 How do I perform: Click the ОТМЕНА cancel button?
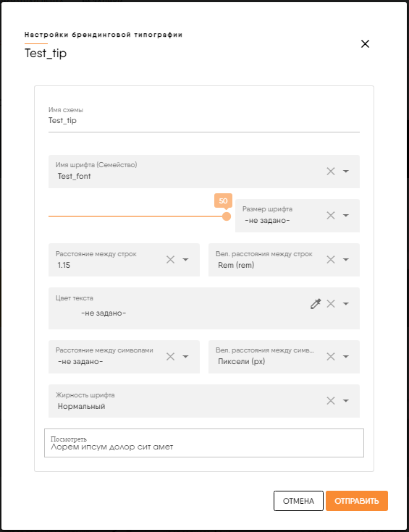298,501
